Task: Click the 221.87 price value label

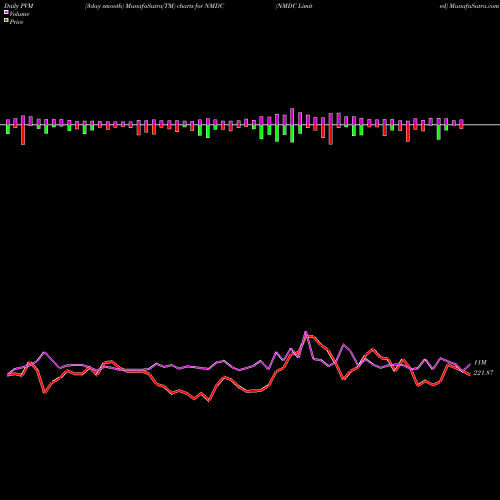Action: [483, 373]
